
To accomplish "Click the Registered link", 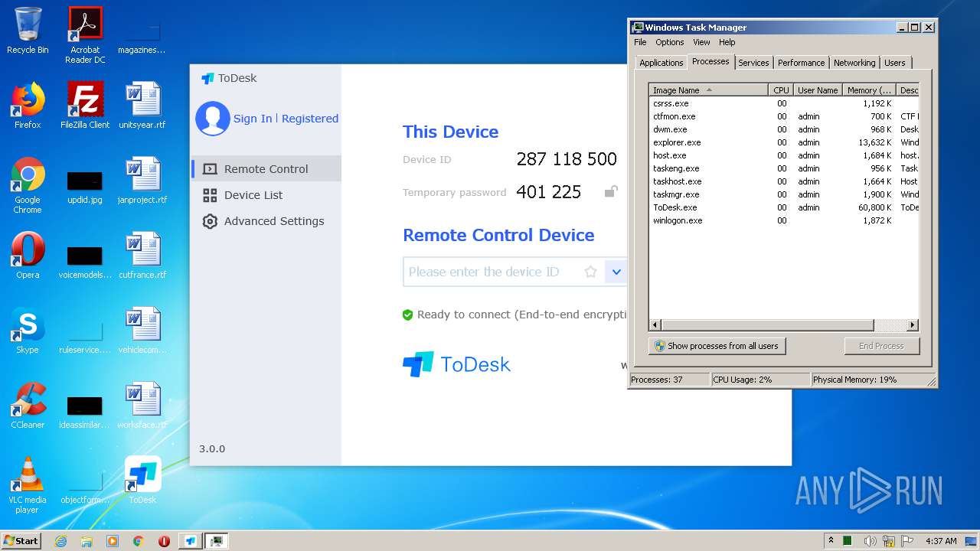I will [310, 119].
